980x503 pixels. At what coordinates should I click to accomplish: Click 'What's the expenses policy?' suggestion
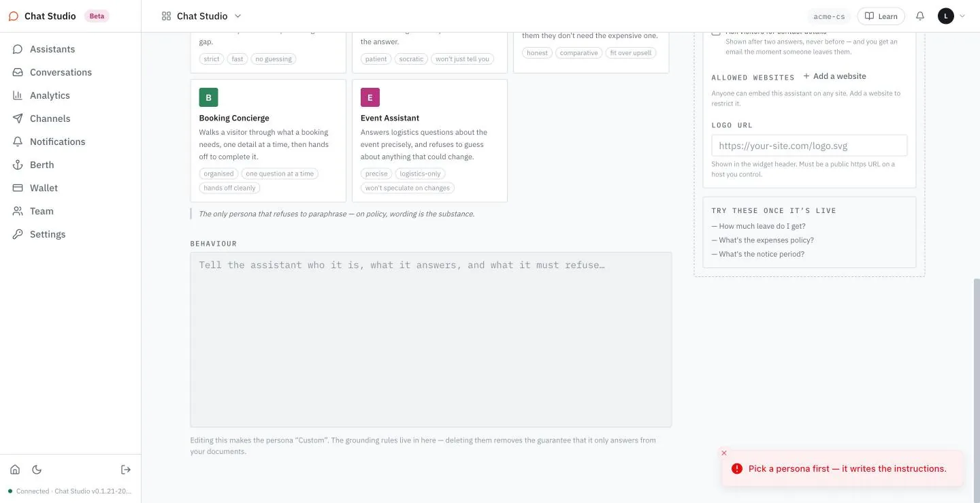(766, 240)
